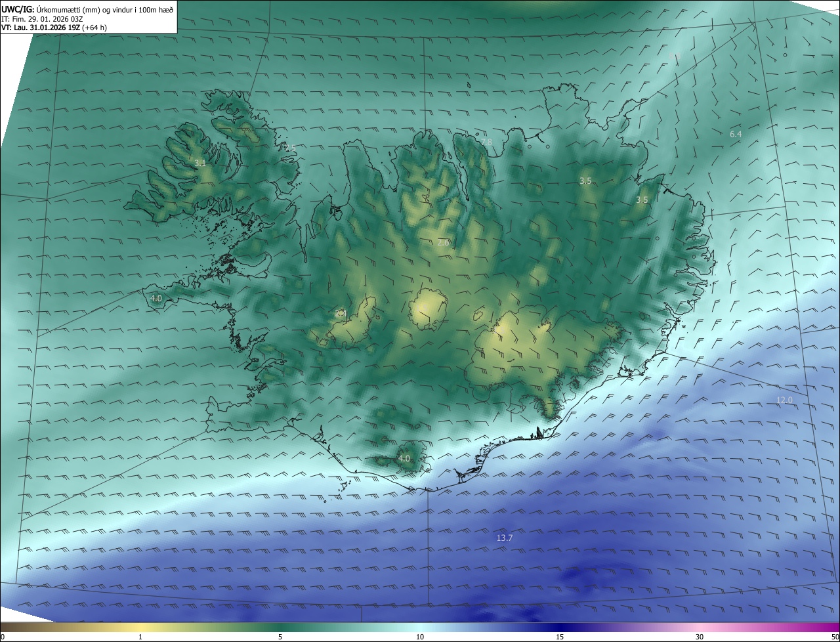Pick the 6.4 value over the northeast sea

pos(736,134)
